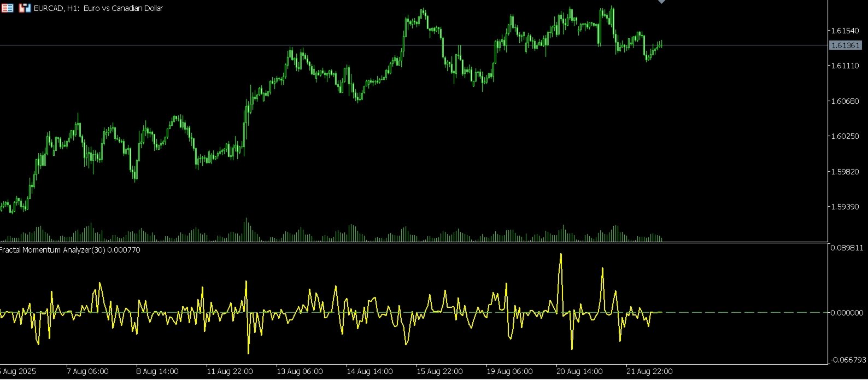This screenshot has height=380, width=868.
Task: Click the '11 Aug 22:00' time axis label
Action: [x=230, y=371]
